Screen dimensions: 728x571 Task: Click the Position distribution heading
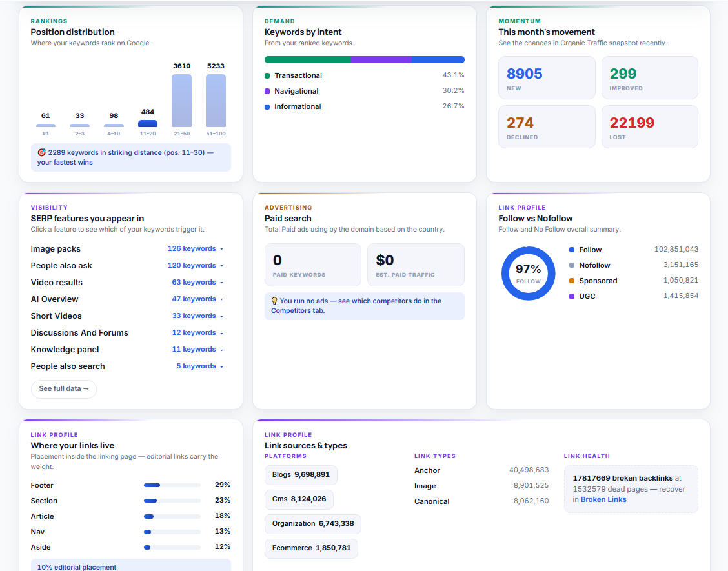72,32
